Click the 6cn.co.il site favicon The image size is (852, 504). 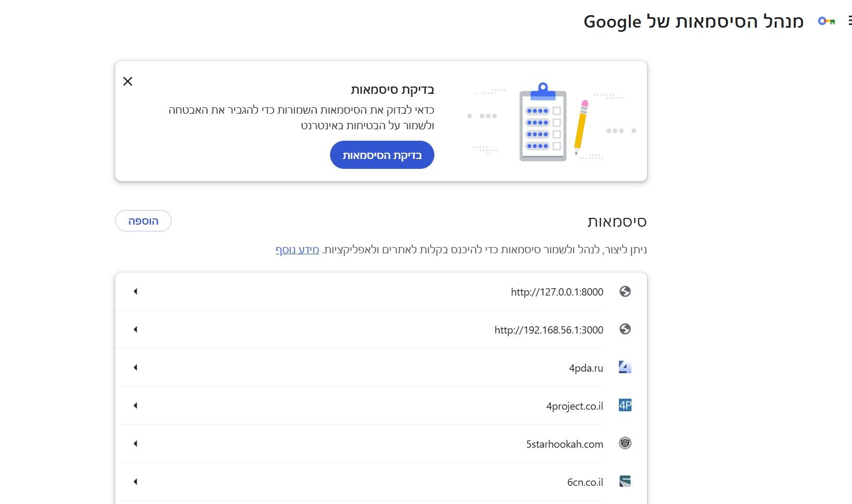pyautogui.click(x=625, y=482)
